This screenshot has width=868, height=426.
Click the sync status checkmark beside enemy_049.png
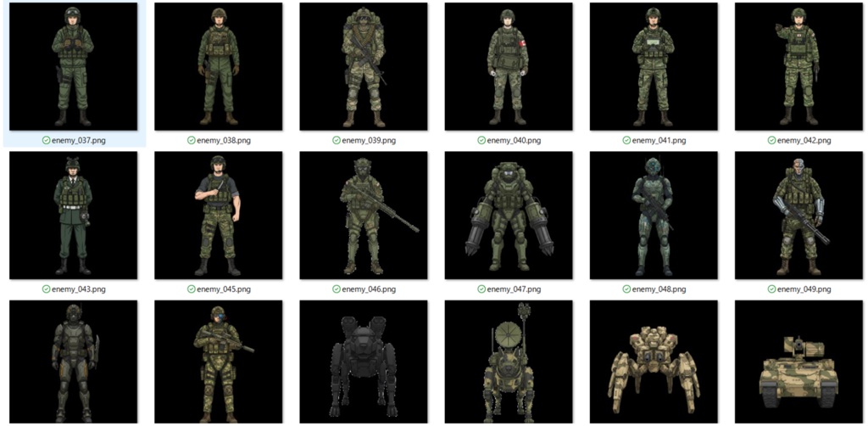771,289
